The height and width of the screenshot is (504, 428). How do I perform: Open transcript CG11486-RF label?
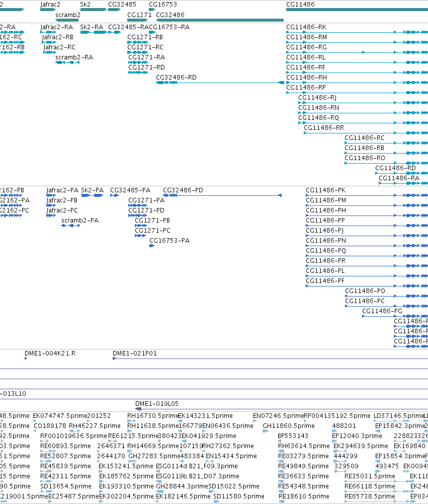click(x=306, y=67)
